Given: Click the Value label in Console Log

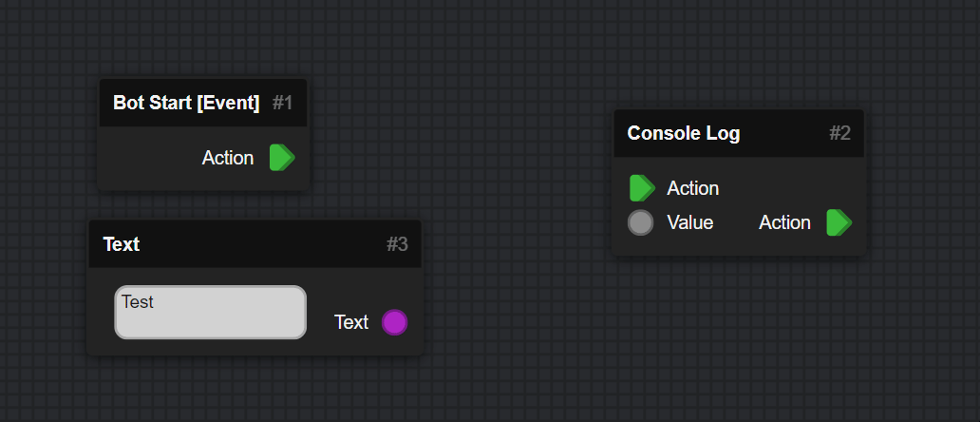Looking at the screenshot, I should tap(690, 222).
